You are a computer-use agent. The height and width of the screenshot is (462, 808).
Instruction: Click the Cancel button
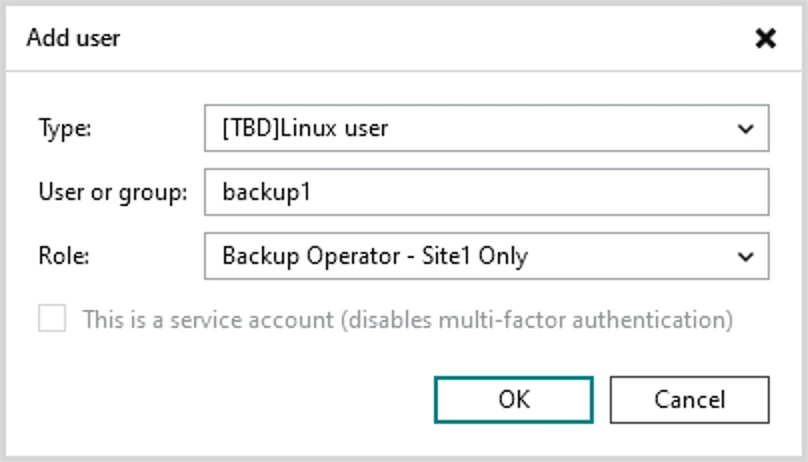click(x=689, y=400)
